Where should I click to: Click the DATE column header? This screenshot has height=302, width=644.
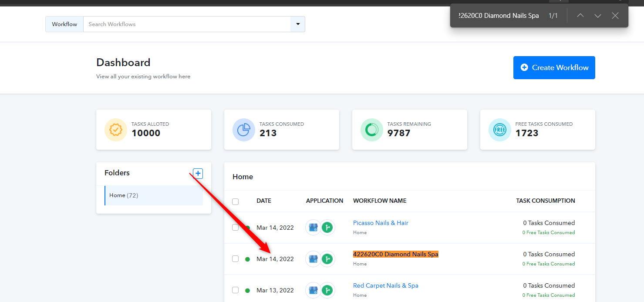coord(264,201)
